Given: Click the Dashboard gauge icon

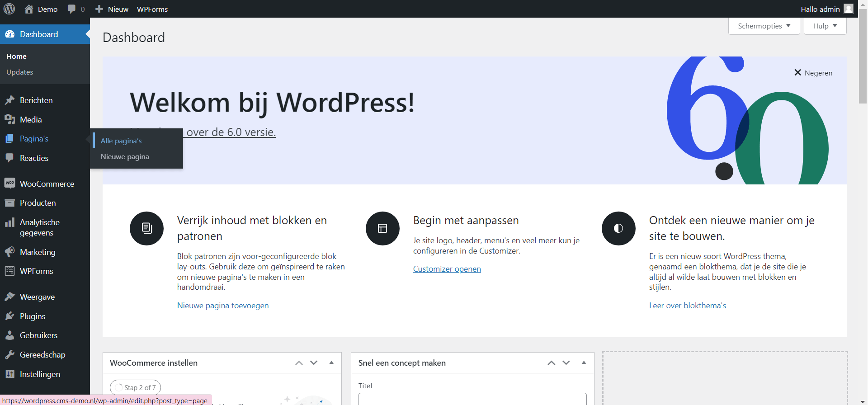Looking at the screenshot, I should coord(10,34).
